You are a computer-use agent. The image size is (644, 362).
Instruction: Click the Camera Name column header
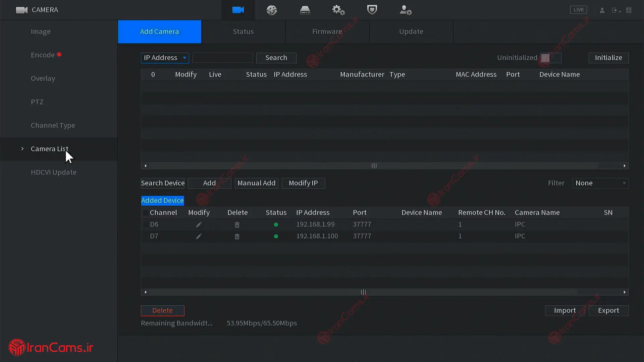coord(537,213)
